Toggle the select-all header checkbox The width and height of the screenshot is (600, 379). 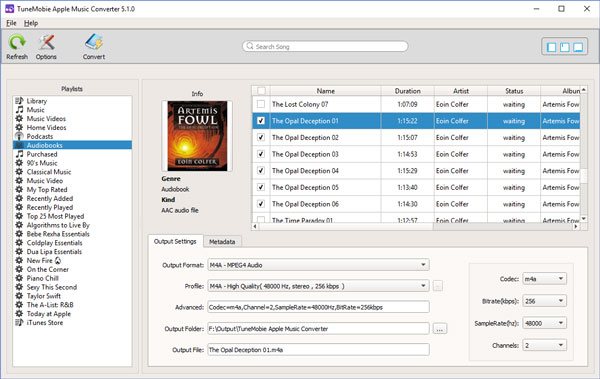point(261,91)
